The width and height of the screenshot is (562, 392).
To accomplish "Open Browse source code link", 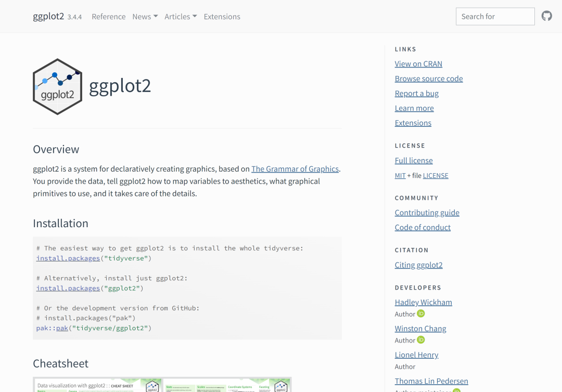I will pos(429,79).
